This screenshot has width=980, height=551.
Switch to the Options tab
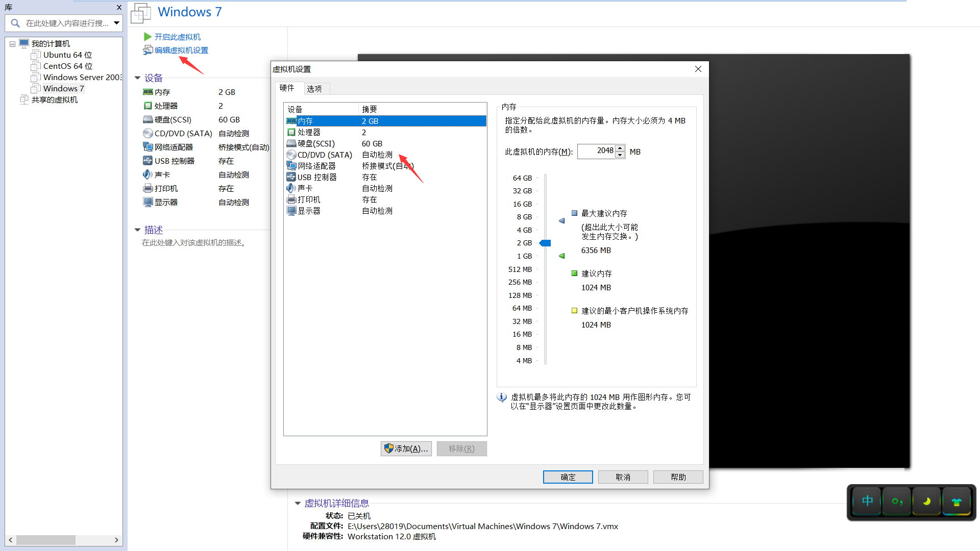click(x=314, y=89)
